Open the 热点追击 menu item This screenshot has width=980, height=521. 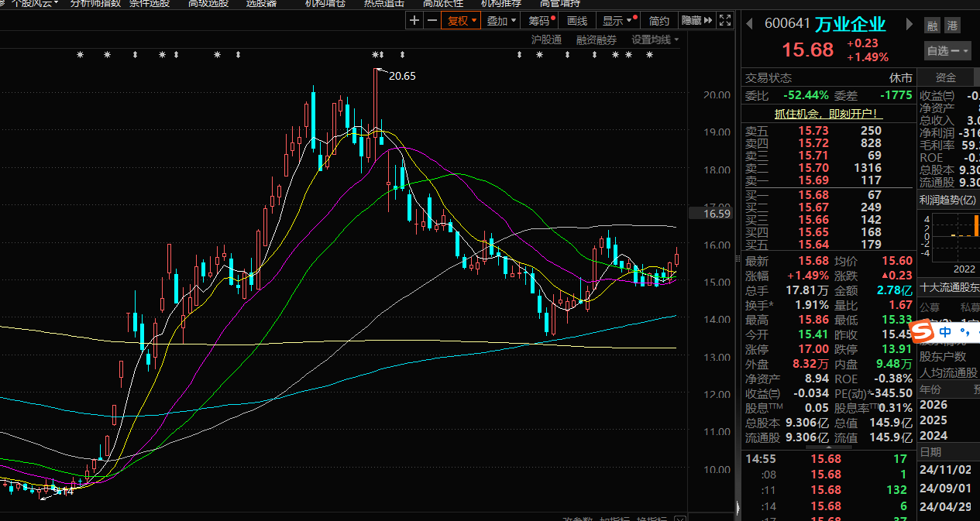click(384, 3)
